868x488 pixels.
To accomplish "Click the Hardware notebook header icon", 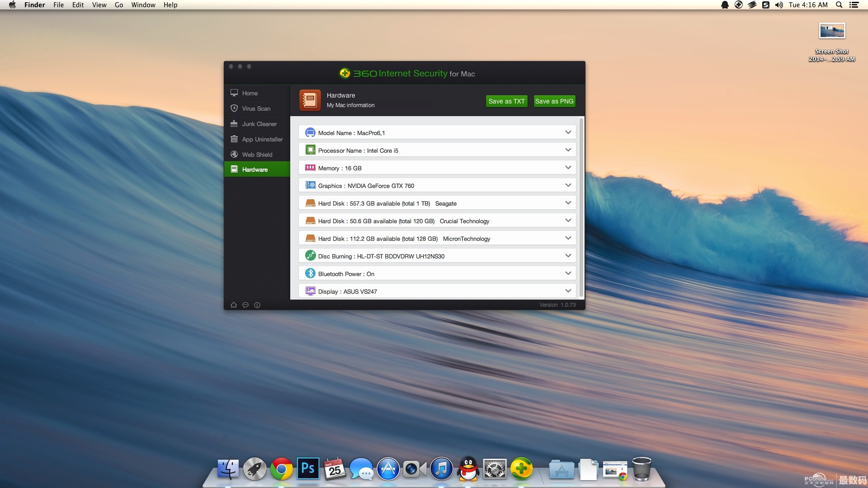I will tap(310, 100).
